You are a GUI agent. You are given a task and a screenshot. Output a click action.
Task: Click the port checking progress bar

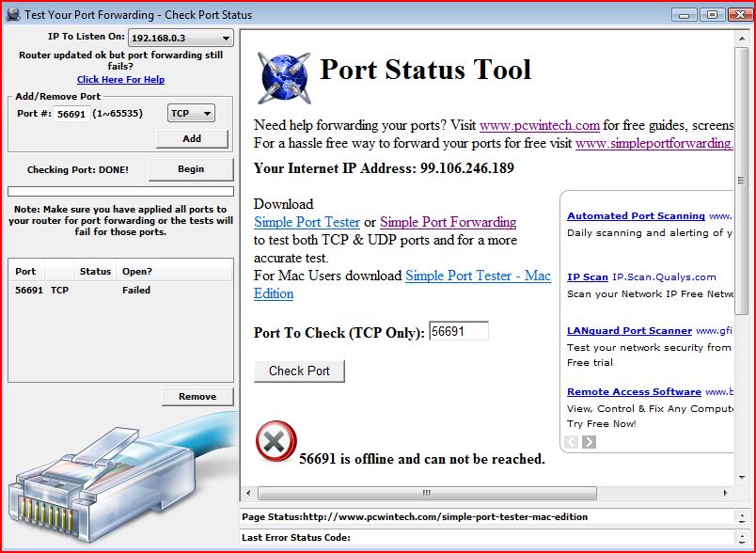120,192
